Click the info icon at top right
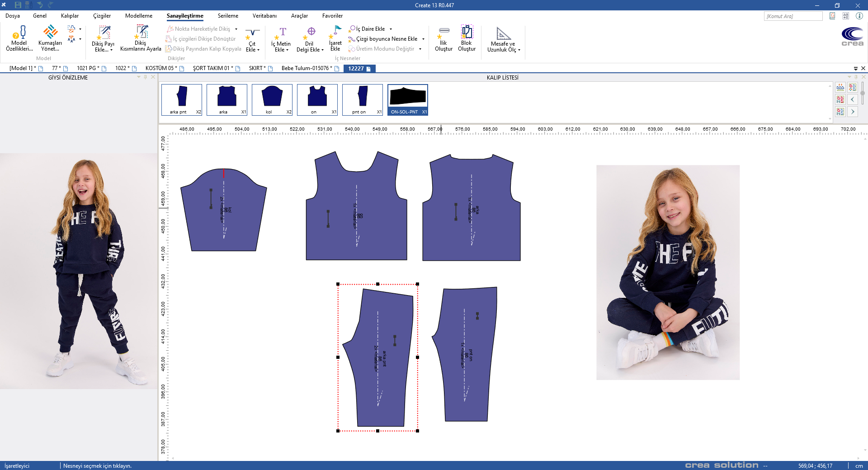868x470 pixels. pyautogui.click(x=859, y=16)
